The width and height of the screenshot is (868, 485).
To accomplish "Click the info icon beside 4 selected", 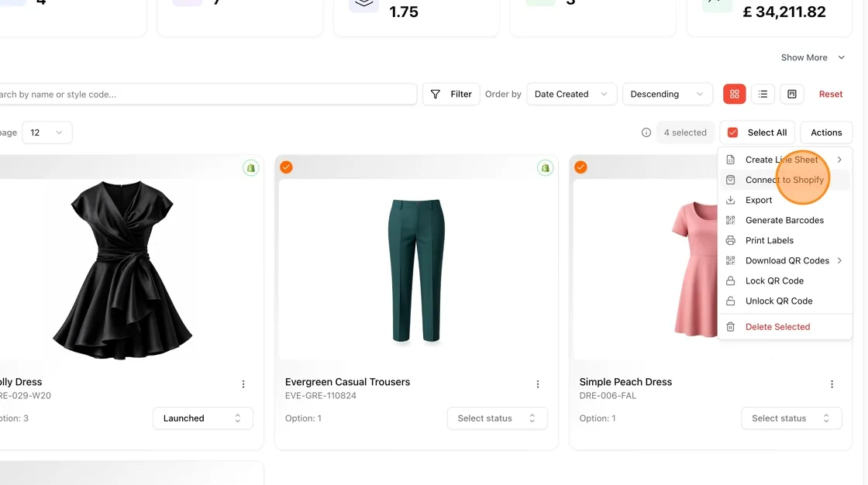I will pos(646,132).
